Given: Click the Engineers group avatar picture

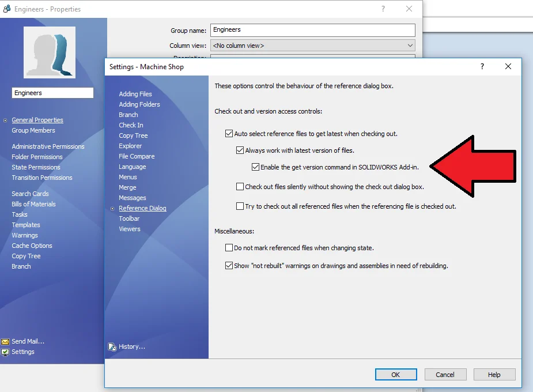Looking at the screenshot, I should (x=50, y=52).
